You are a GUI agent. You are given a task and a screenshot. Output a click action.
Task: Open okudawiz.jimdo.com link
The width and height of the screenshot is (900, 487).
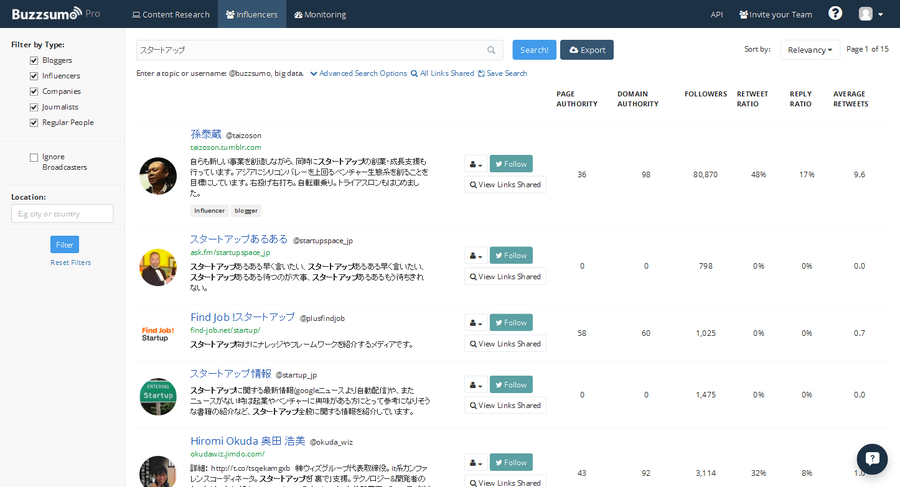tap(227, 454)
